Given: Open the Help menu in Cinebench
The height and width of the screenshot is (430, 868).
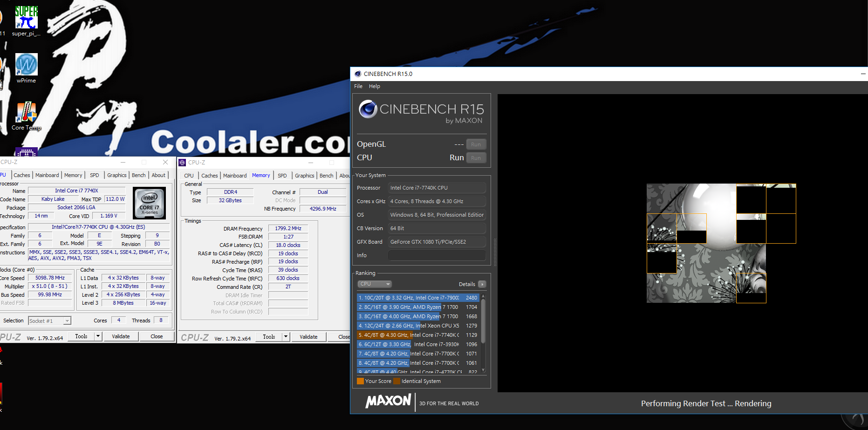Looking at the screenshot, I should pos(375,86).
